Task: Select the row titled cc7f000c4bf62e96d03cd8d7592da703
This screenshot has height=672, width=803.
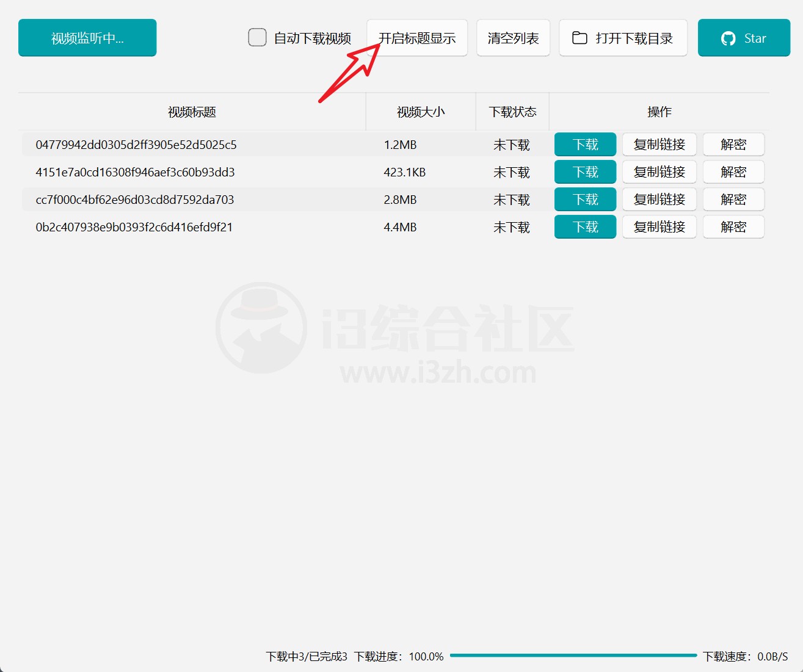Action: 135,200
